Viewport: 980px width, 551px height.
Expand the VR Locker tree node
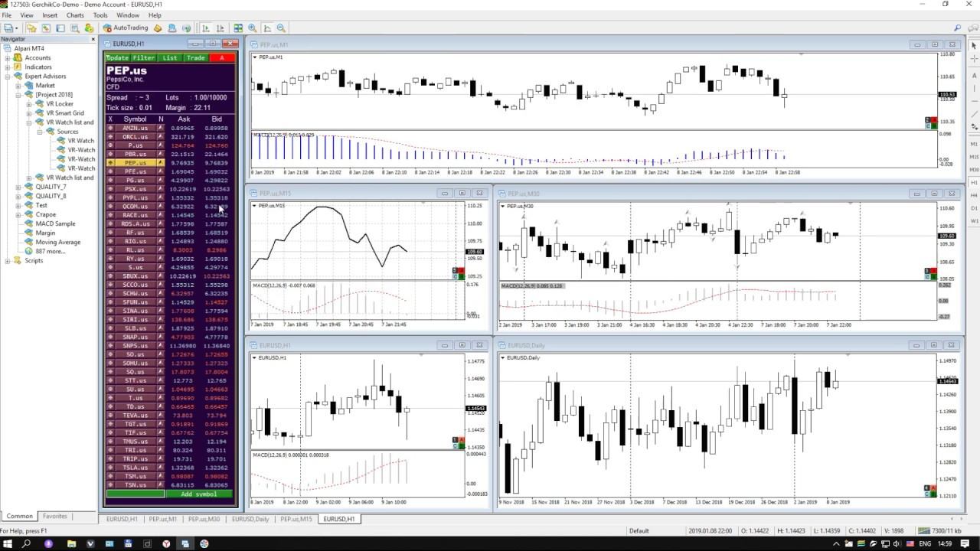[29, 104]
